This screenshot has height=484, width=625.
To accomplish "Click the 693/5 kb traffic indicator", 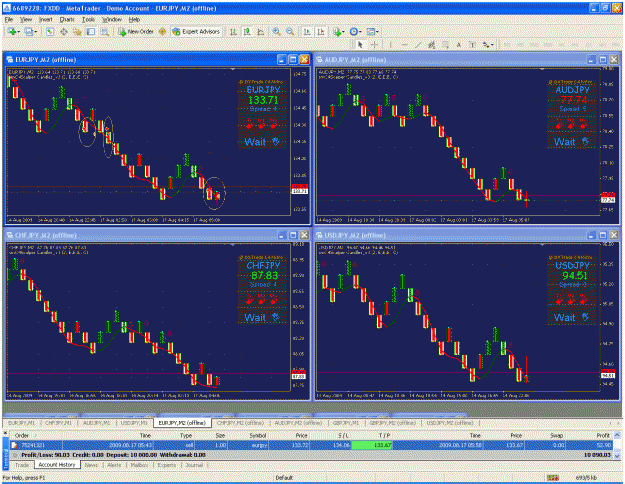I will 586,477.
